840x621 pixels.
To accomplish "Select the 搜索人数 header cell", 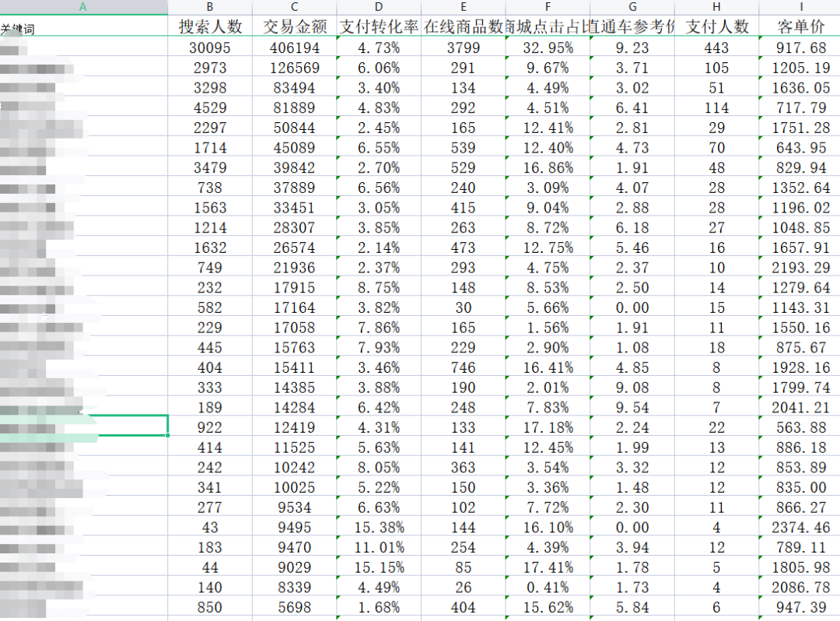I will click(x=210, y=27).
